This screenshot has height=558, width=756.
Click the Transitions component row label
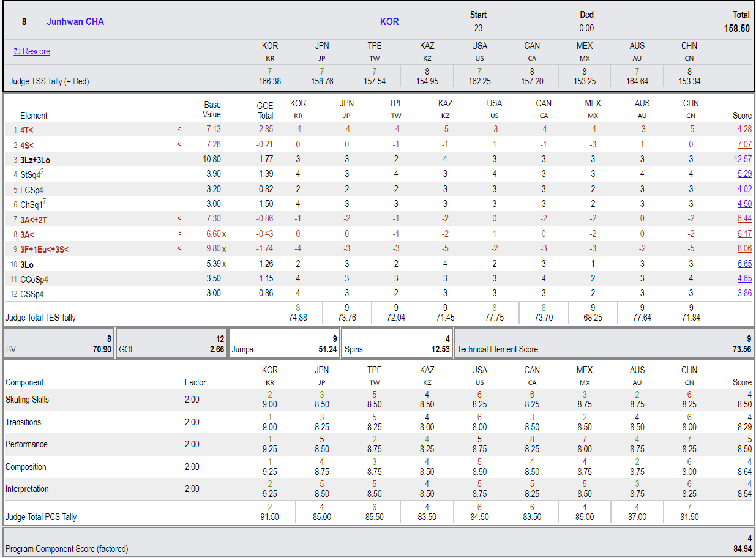(23, 422)
